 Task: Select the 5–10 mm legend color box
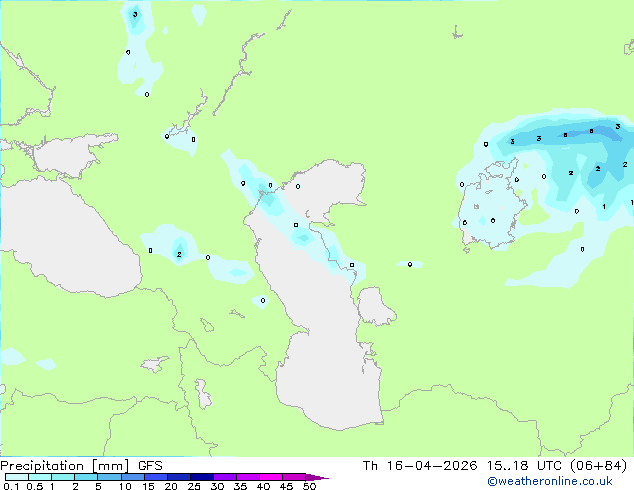(x=109, y=477)
